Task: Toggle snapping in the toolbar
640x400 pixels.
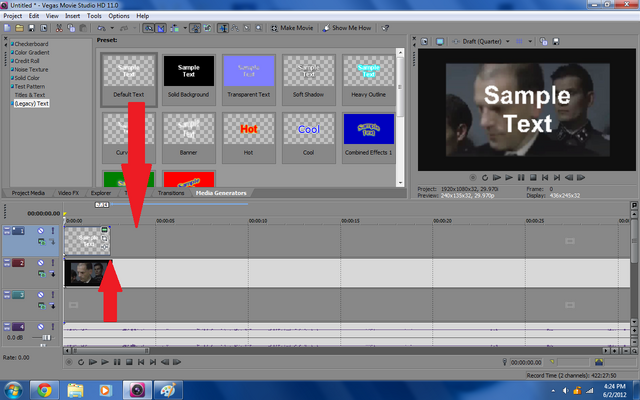Action: tap(149, 28)
